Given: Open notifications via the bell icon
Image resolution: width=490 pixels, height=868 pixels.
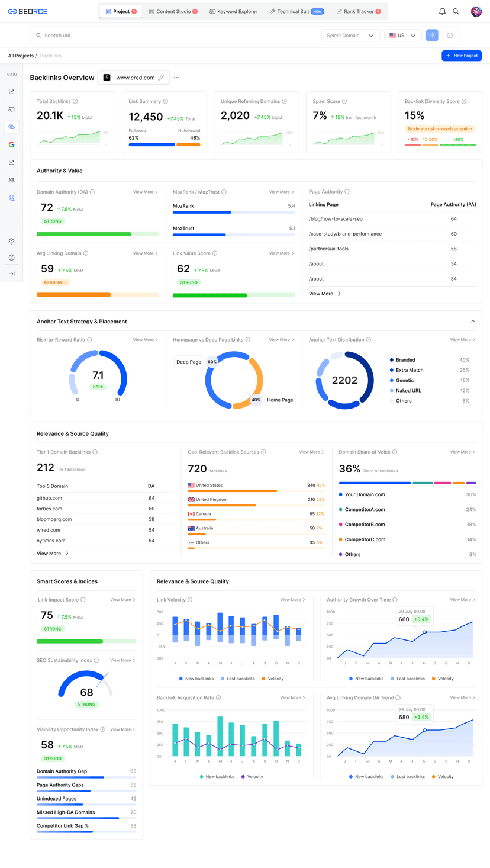Looking at the screenshot, I should (x=441, y=11).
